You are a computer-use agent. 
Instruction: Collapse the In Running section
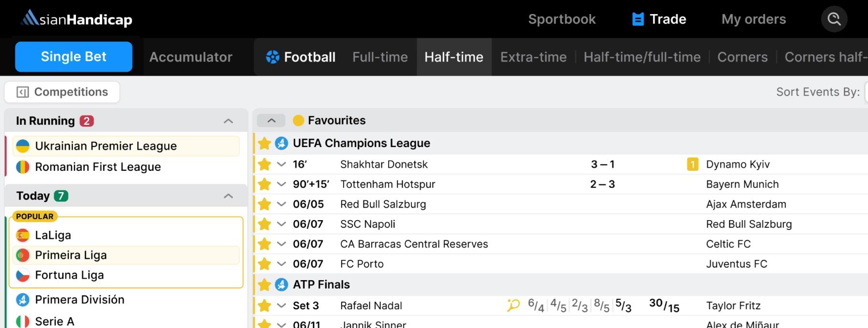(228, 121)
